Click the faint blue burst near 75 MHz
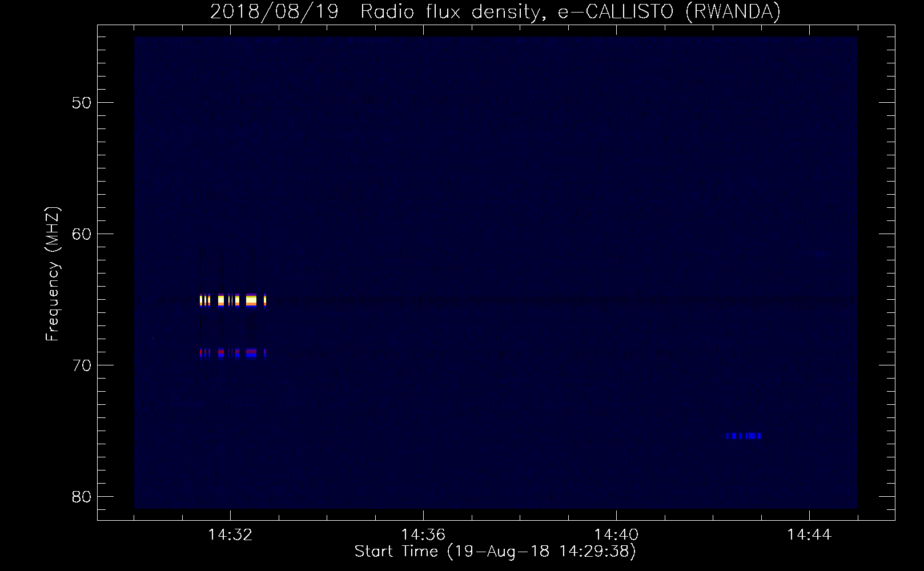This screenshot has height=571, width=924. [x=744, y=436]
